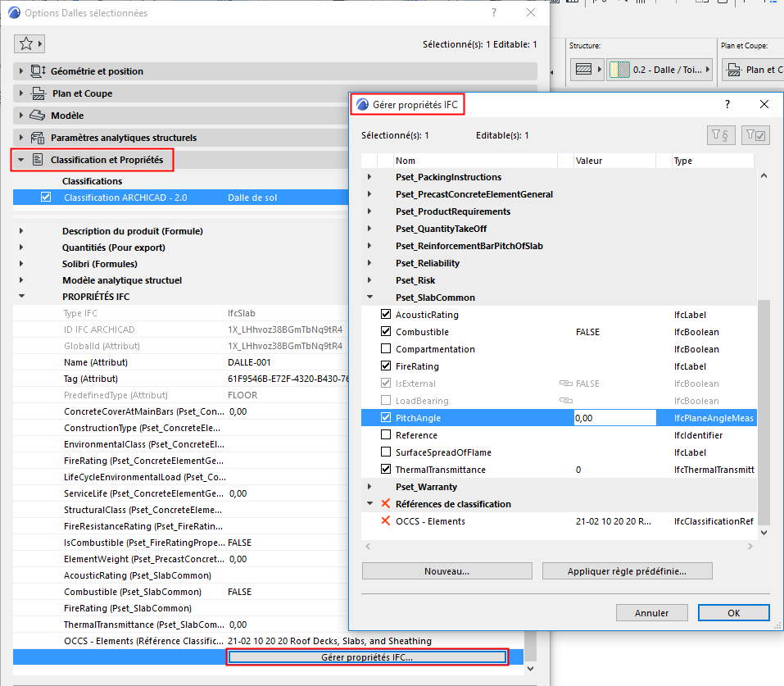Image resolution: width=784 pixels, height=686 pixels.
Task: Collapse the PROPRIÉTÉS IFC section
Action: 21,296
